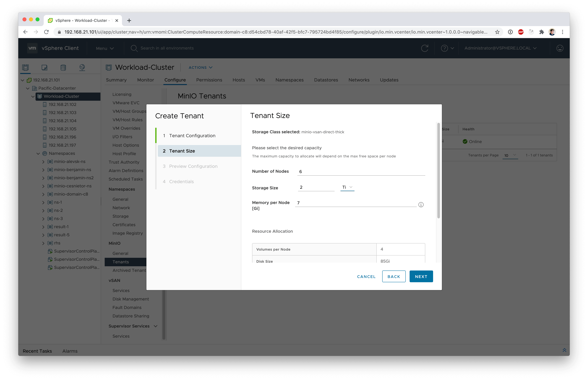Switch to the Storage inventory view
Image resolution: width=588 pixels, height=380 pixels.
point(63,67)
